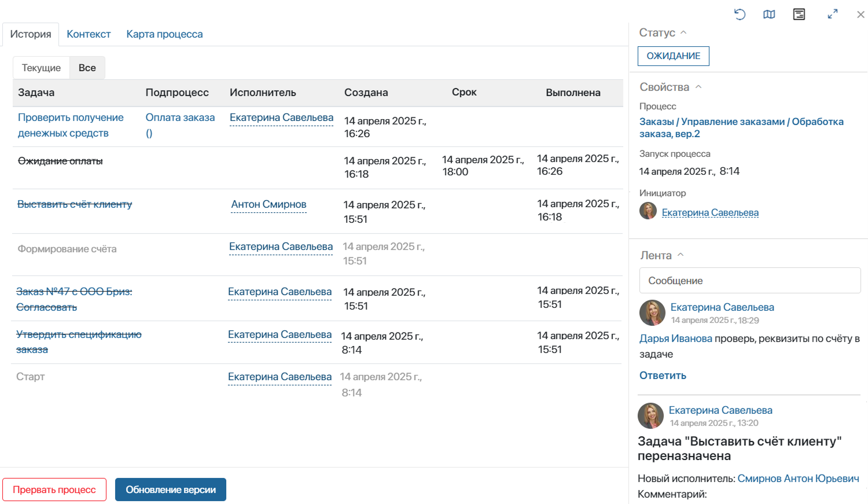This screenshot has height=504, width=868.
Task: Click the Ожидание оплаты task text
Action: tap(60, 161)
